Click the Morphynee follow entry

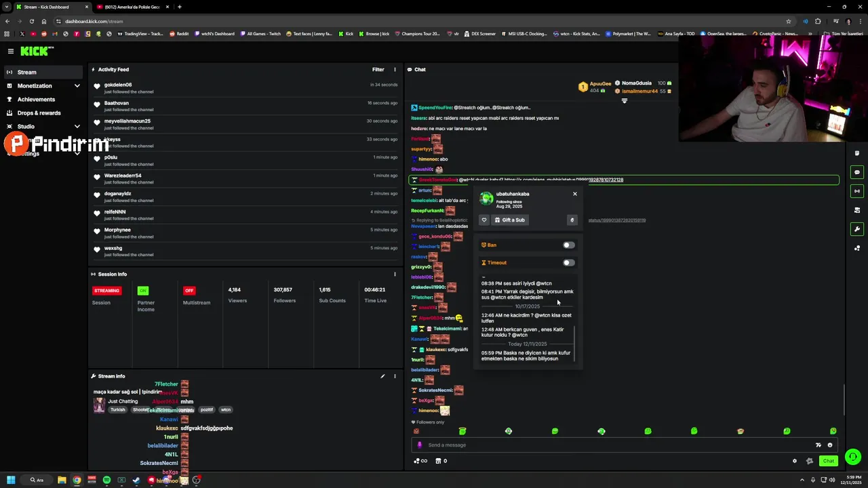[x=245, y=232]
